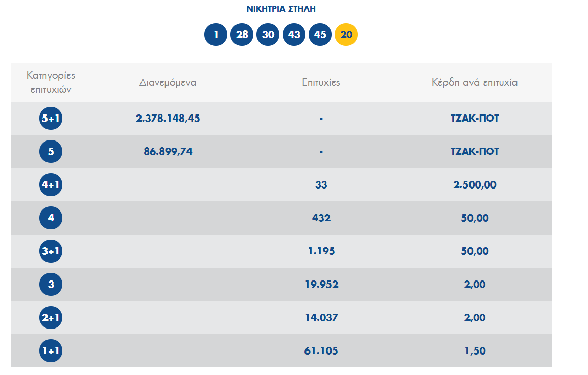Click 50,00 in the 3+1 row
Screen dimensions: 588x375
(475, 251)
